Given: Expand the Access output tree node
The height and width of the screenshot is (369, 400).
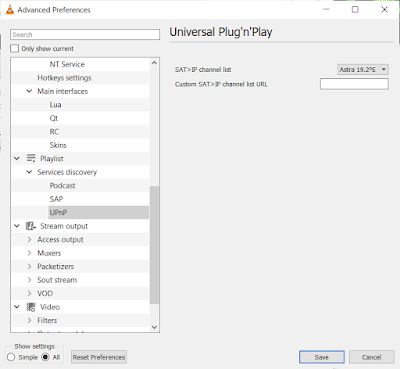Looking at the screenshot, I should coord(29,239).
